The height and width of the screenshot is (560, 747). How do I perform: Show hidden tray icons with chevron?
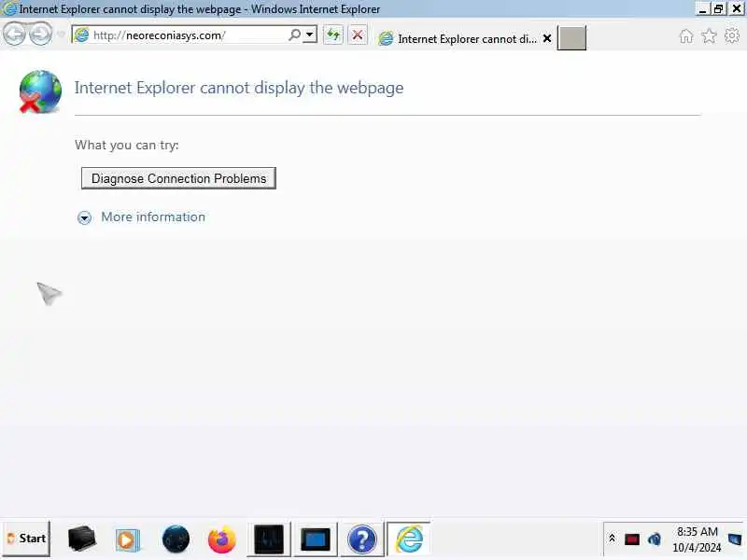point(613,539)
